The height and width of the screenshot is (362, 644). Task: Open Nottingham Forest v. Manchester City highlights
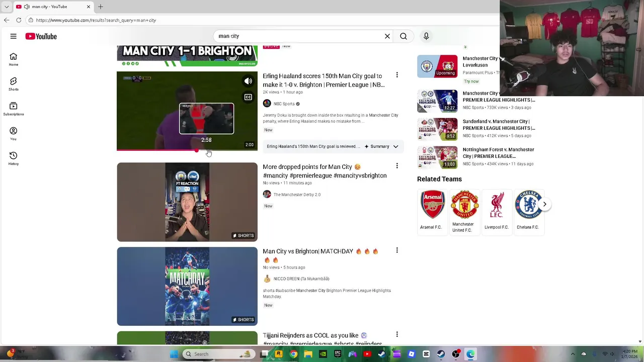coord(499,153)
